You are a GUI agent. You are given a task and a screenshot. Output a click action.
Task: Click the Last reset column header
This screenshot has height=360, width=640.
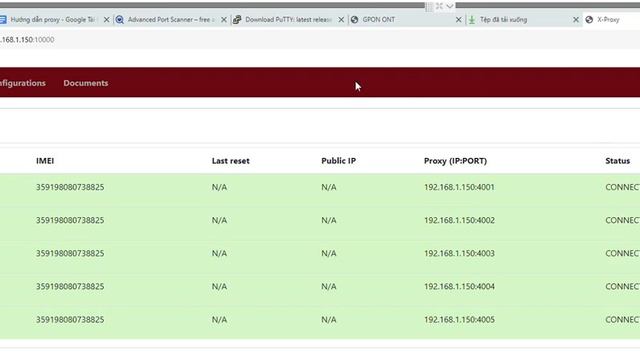231,161
